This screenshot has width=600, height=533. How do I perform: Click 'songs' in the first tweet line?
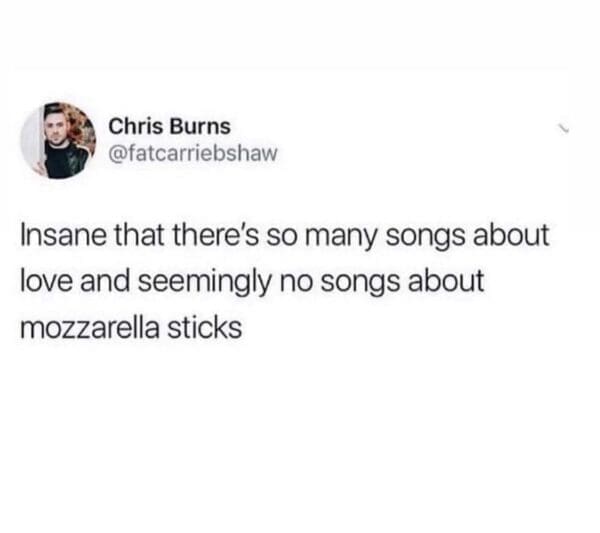point(425,238)
